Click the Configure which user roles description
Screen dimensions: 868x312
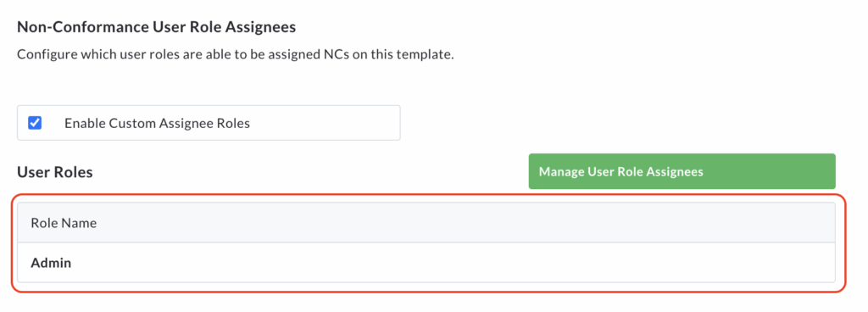pyautogui.click(x=236, y=55)
